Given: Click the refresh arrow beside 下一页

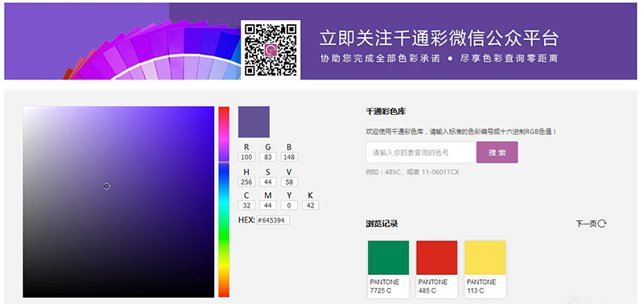Looking at the screenshot, I should (x=602, y=224).
